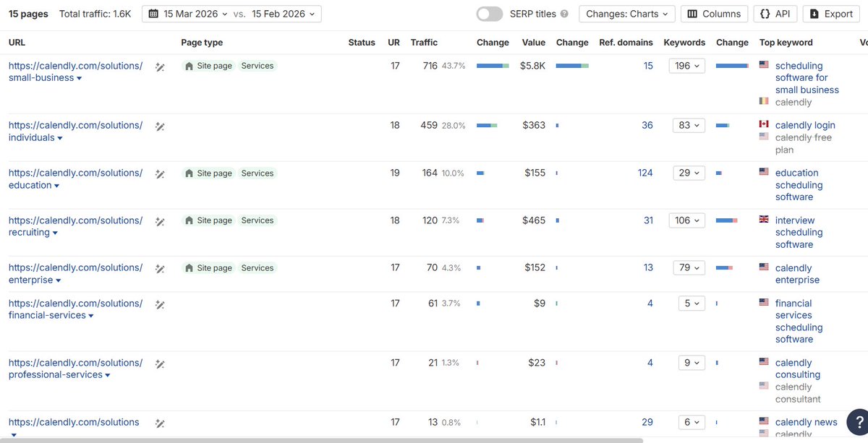Click the Site page home icon for enterprise row
868x443 pixels.
click(x=190, y=268)
